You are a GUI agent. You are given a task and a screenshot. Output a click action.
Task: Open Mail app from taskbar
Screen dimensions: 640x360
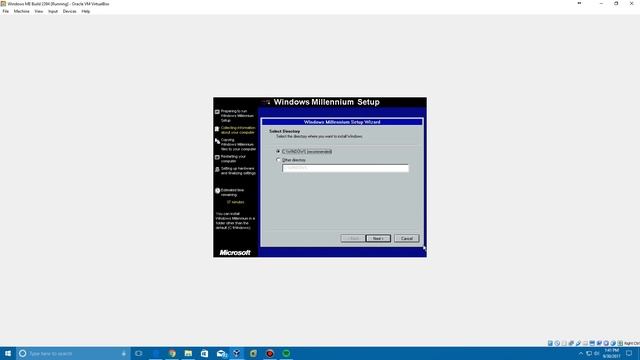point(221,353)
